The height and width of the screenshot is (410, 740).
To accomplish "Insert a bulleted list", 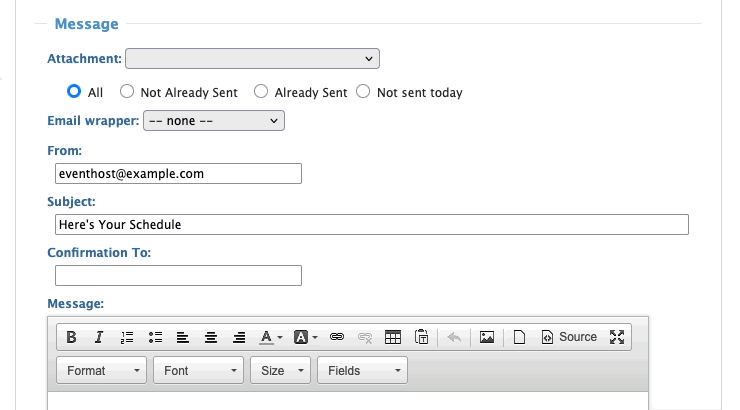I will (x=155, y=337).
